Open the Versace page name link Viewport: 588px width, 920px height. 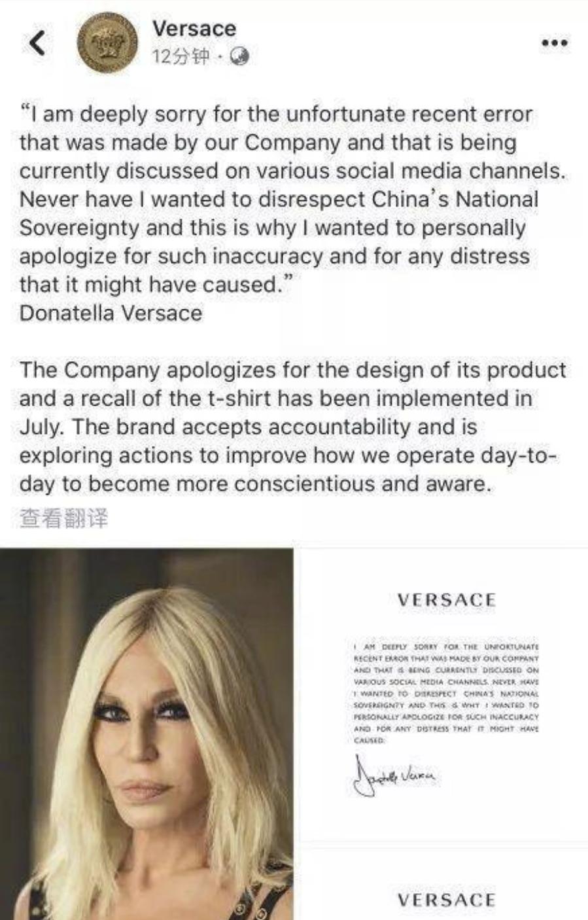pyautogui.click(x=194, y=29)
